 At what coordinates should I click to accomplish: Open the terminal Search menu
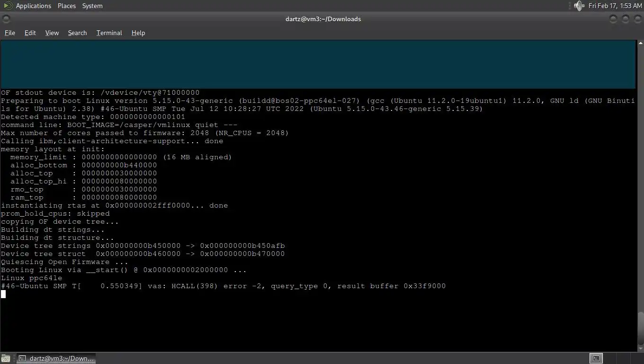click(x=77, y=33)
